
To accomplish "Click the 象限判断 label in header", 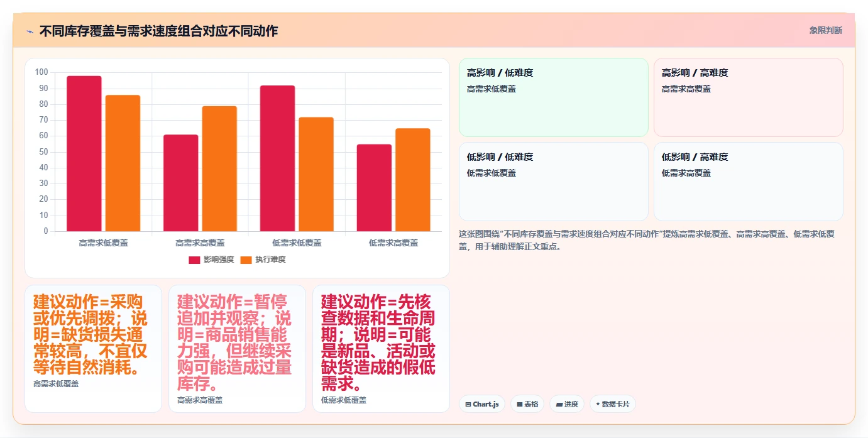I will (x=825, y=30).
